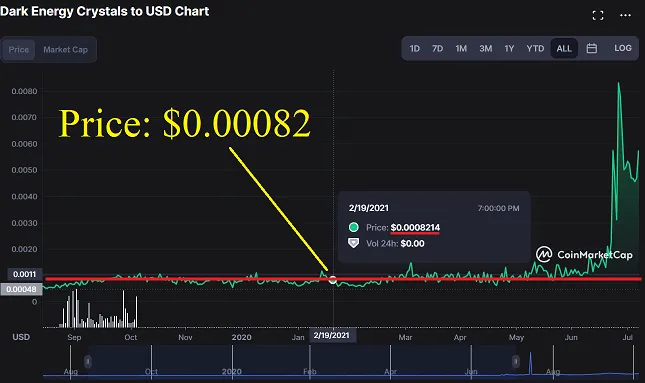Image resolution: width=645 pixels, height=383 pixels.
Task: Click the tooltip Vol 24h $0.00 value
Action: (413, 244)
